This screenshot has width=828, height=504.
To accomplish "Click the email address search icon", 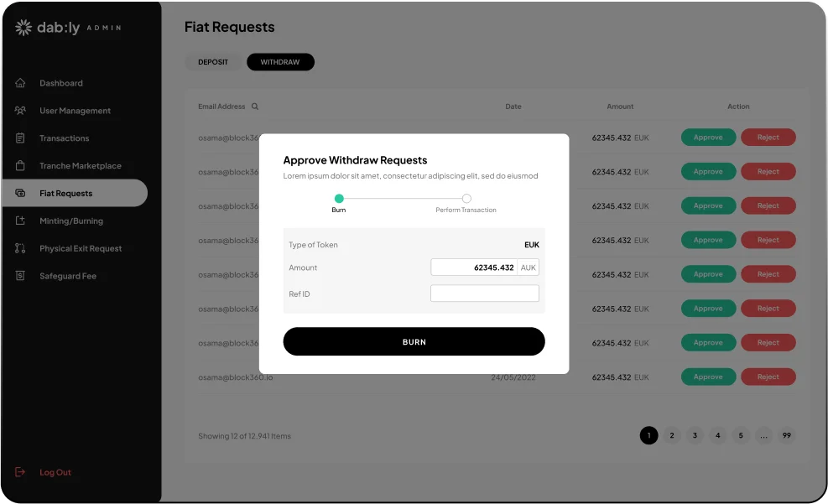I will (255, 106).
